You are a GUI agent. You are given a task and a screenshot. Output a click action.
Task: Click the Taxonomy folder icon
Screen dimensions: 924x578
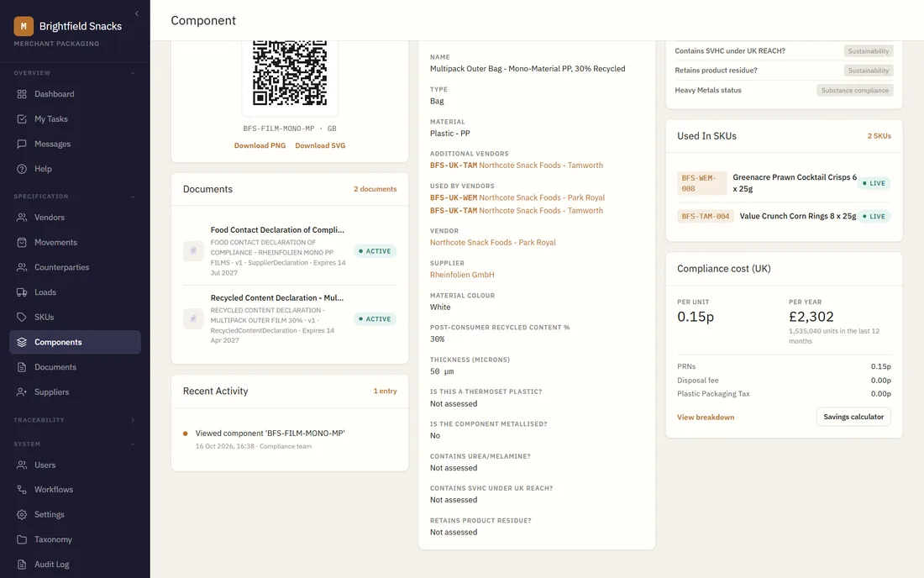22,539
